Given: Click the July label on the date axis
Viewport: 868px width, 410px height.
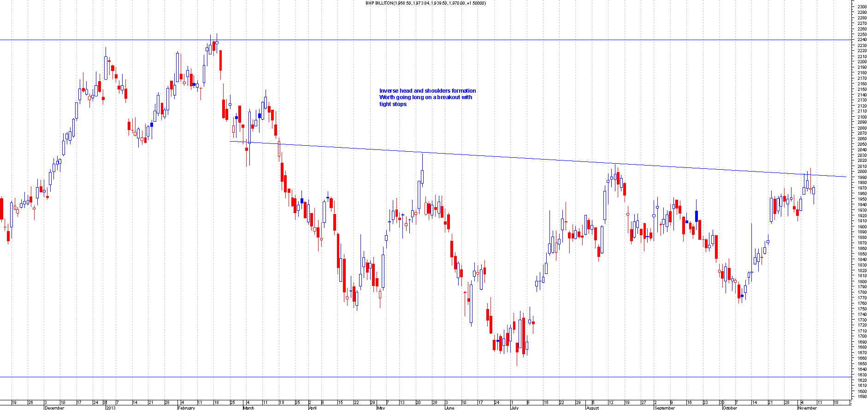Looking at the screenshot, I should pyautogui.click(x=514, y=408).
